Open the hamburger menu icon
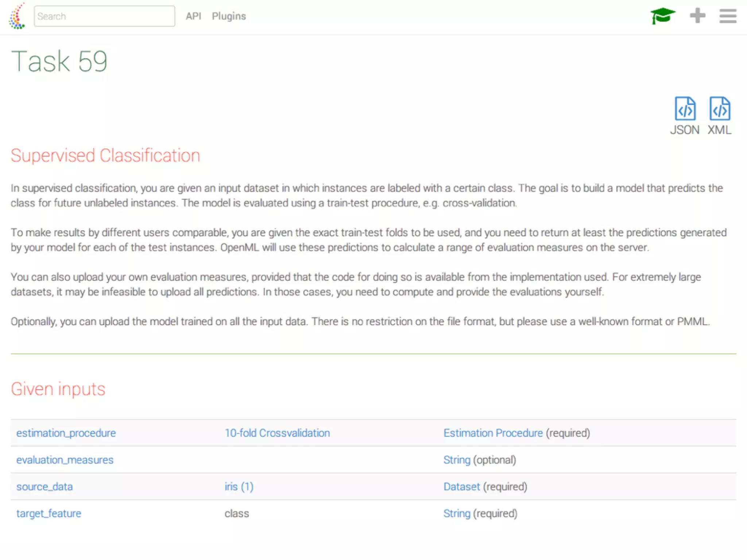Screen dimensions: 747x560 click(x=728, y=16)
